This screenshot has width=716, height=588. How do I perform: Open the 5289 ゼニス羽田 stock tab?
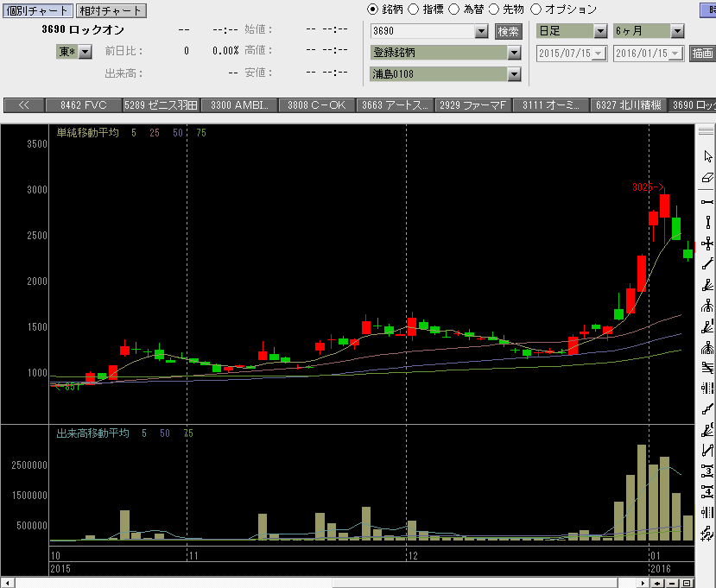tap(162, 105)
